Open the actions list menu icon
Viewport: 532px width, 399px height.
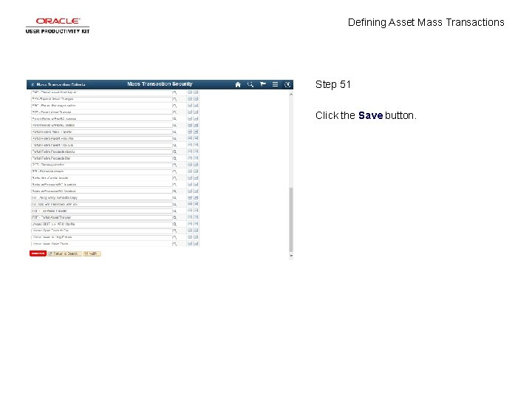click(x=275, y=84)
